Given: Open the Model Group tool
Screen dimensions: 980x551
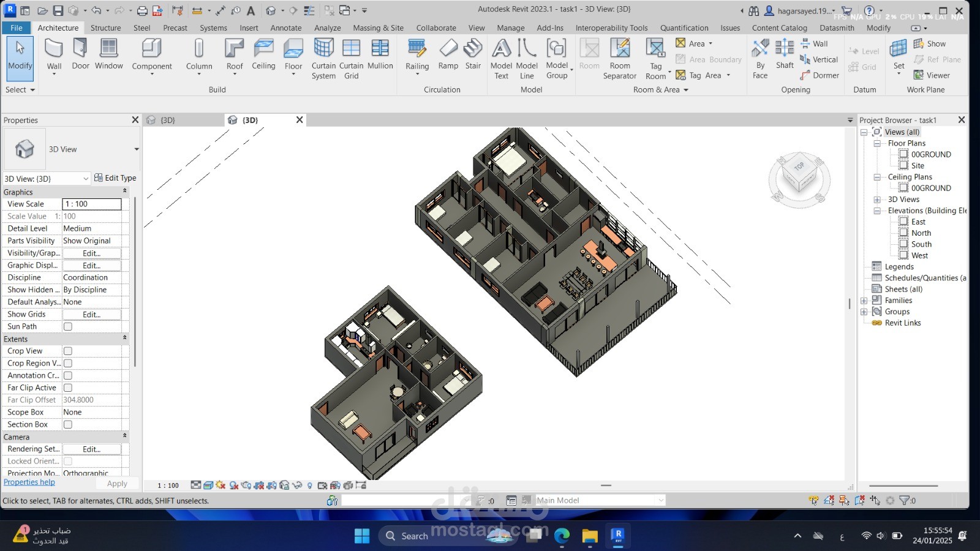Looking at the screenshot, I should point(557,59).
